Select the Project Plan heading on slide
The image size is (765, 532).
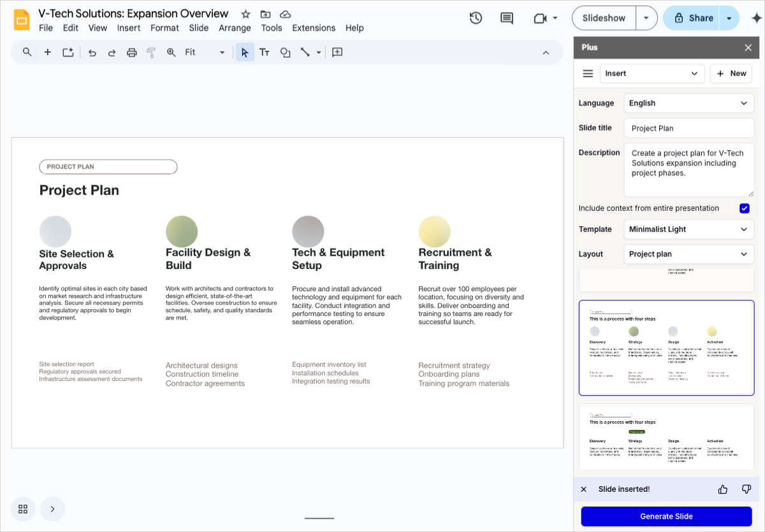pyautogui.click(x=79, y=191)
